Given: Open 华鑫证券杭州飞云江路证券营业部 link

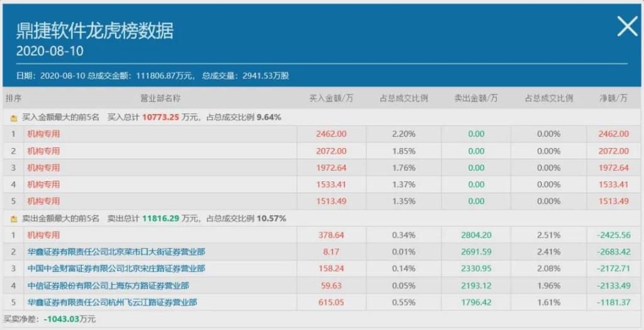Looking at the screenshot, I should pyautogui.click(x=112, y=302).
